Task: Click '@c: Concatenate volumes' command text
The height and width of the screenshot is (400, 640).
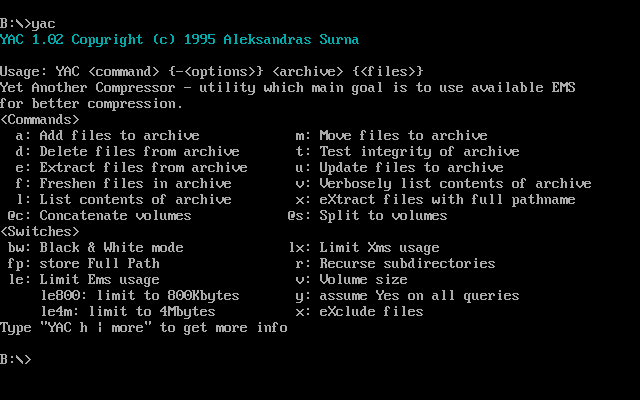Action: point(99,215)
